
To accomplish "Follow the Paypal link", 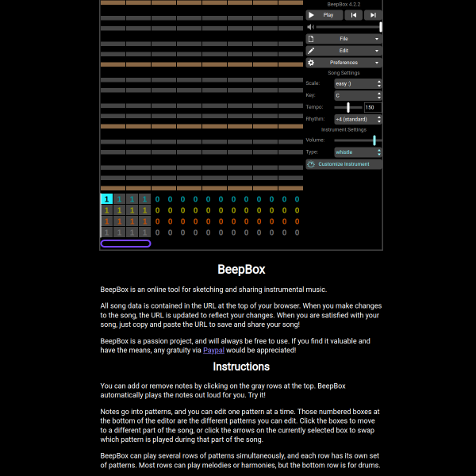I will [213, 350].
